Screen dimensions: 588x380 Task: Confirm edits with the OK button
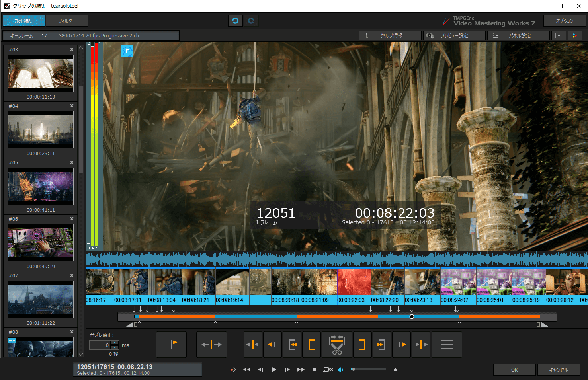pos(514,370)
